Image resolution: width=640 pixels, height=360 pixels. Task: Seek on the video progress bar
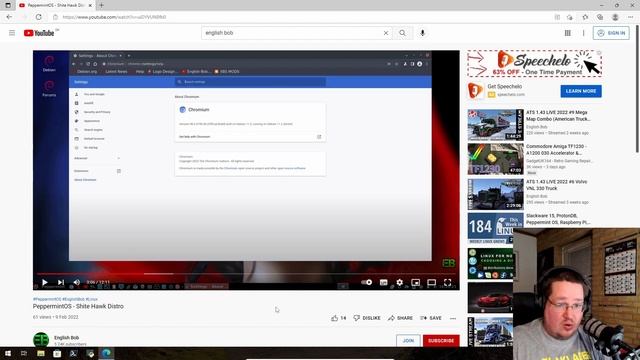[x=246, y=273]
